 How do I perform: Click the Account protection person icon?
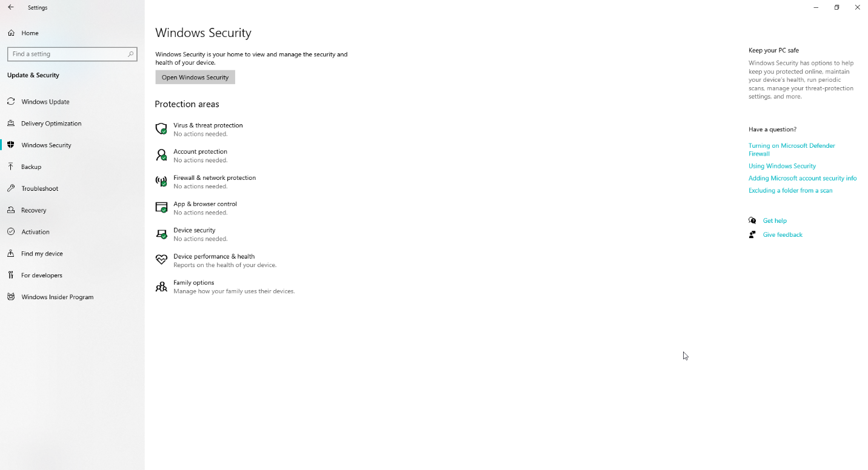coord(161,155)
